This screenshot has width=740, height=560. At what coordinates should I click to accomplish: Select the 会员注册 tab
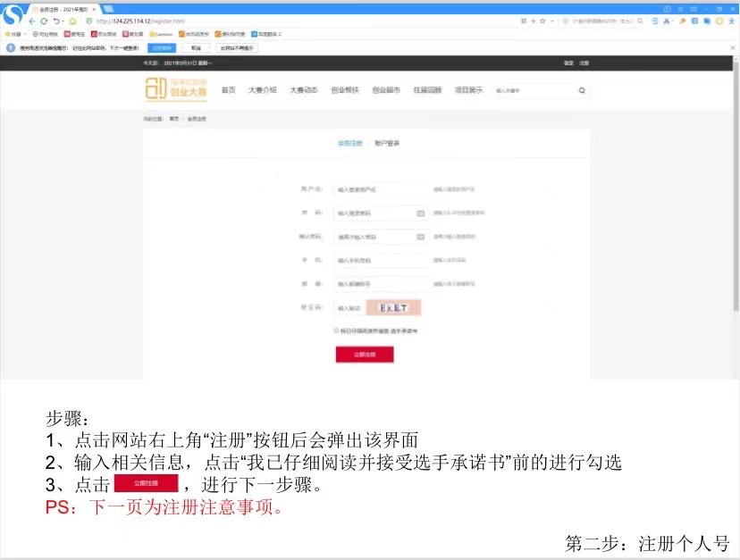349,143
